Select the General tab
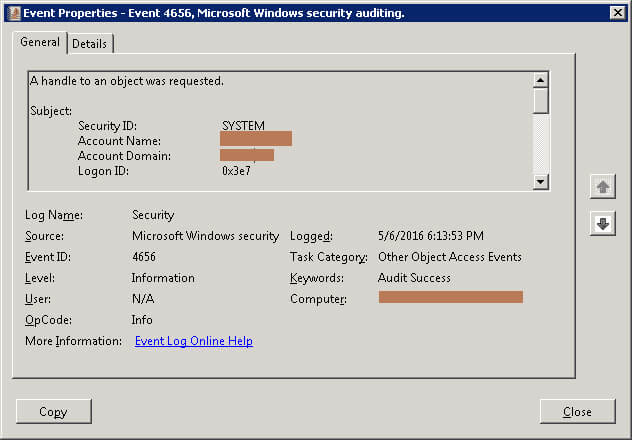 tap(40, 42)
